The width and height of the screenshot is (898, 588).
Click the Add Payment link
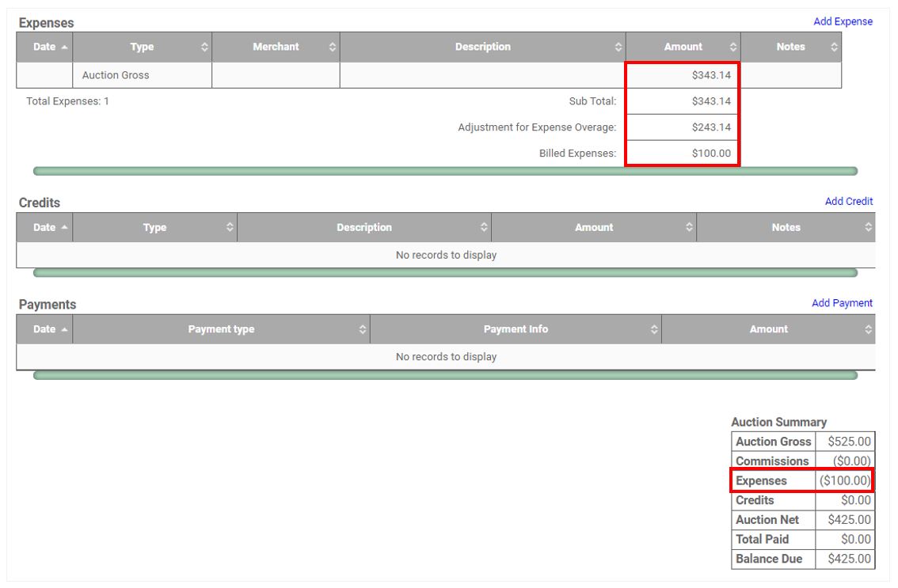(842, 303)
